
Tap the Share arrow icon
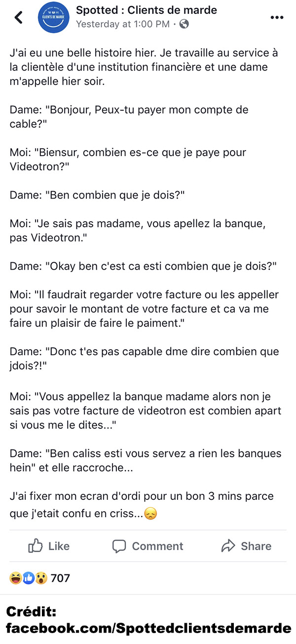[x=228, y=546]
